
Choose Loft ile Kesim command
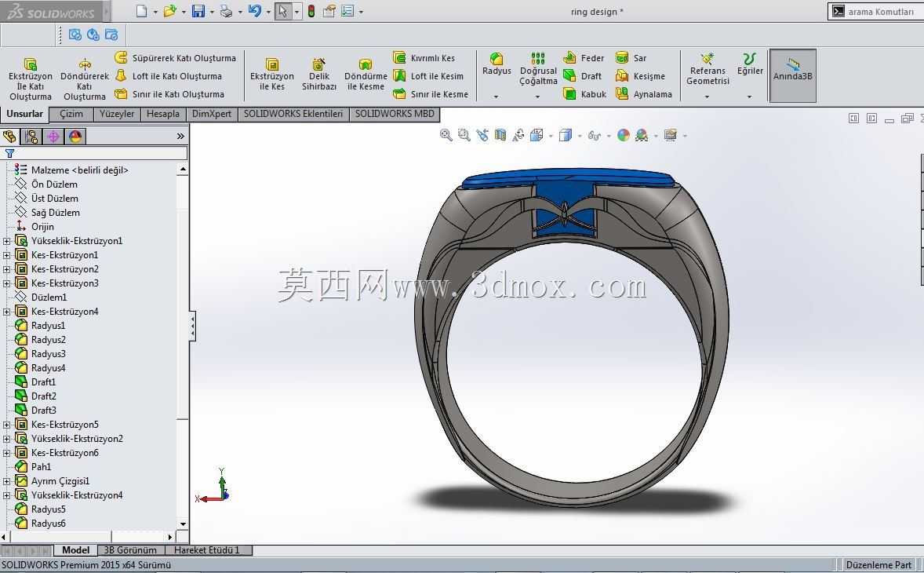pos(428,76)
